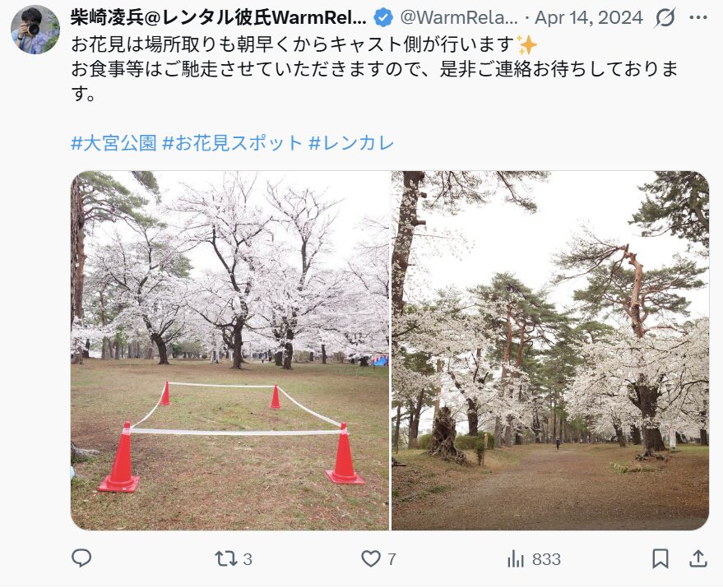Open the Apr 14, 2024 timestamp

[589, 18]
